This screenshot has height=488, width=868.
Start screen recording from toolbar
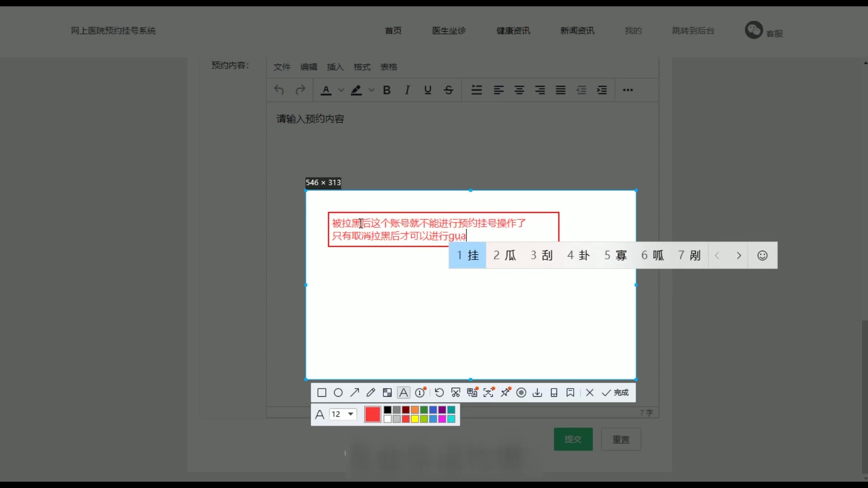pyautogui.click(x=521, y=393)
